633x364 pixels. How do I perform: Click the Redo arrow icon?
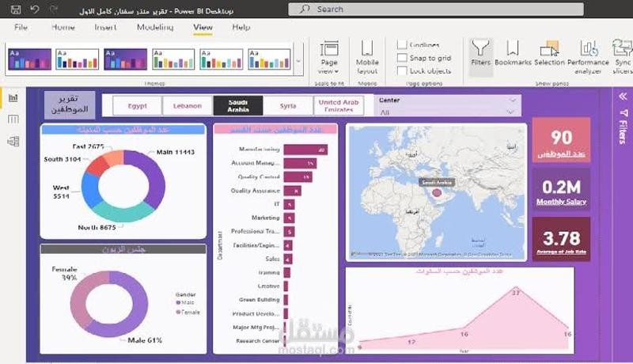(53, 9)
